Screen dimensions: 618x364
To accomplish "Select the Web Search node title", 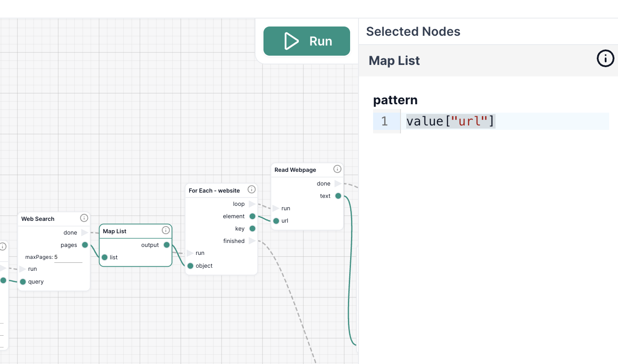I will [x=38, y=219].
